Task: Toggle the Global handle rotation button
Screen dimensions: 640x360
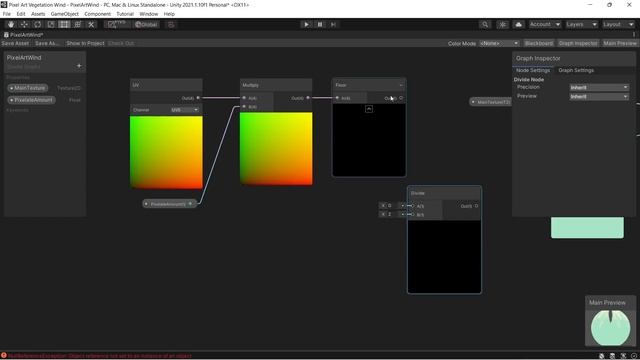Action: coord(146,24)
